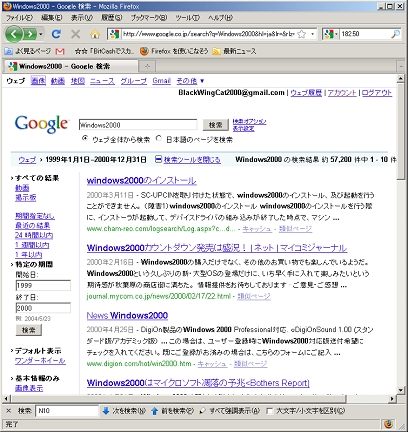Viewport: 408px width, 432px height.
Task: Click the 24 時間以内 filter link
Action: pos(34,235)
